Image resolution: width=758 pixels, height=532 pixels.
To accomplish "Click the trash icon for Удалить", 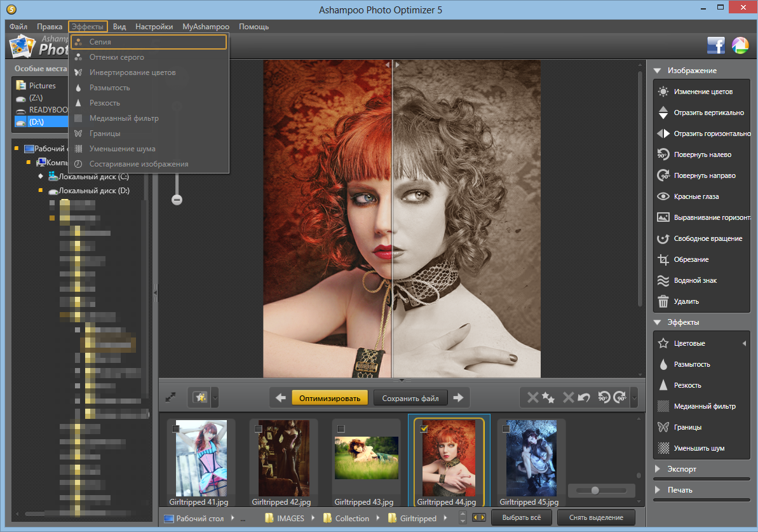I will [x=663, y=301].
